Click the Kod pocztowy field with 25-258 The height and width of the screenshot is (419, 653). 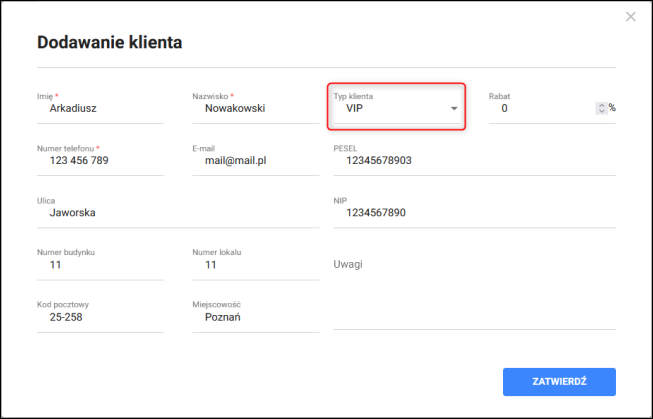[x=100, y=317]
